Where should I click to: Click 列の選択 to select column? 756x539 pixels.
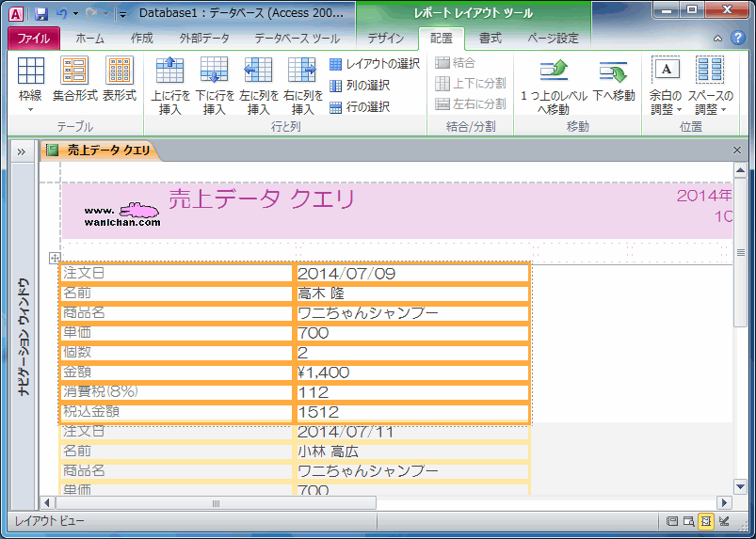pyautogui.click(x=360, y=86)
